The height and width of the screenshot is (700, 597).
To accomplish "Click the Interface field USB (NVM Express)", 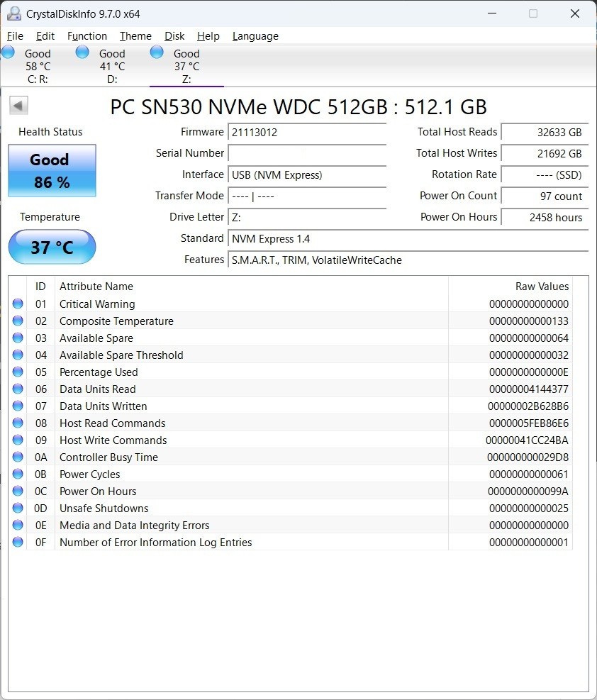I will 307,174.
